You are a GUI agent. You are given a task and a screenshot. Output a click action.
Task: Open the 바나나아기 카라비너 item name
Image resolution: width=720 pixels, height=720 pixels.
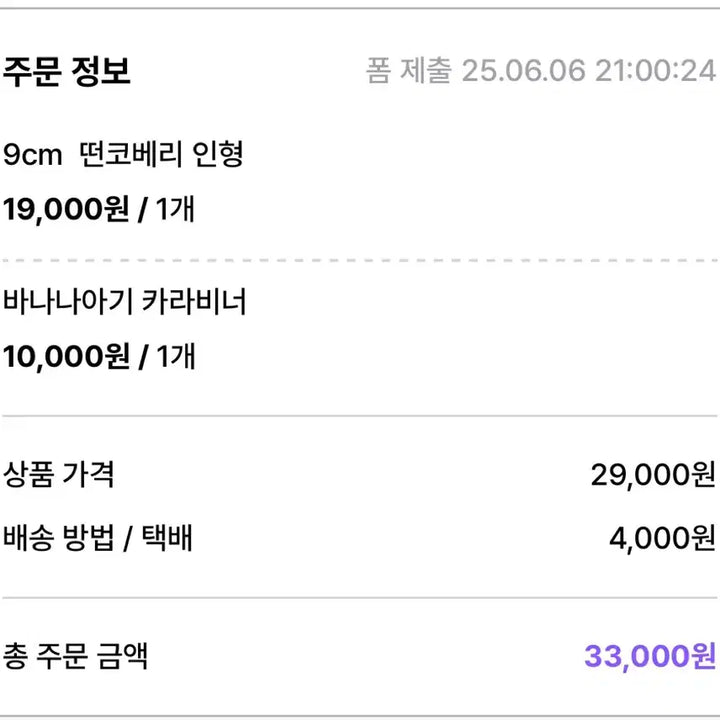[x=125, y=301]
